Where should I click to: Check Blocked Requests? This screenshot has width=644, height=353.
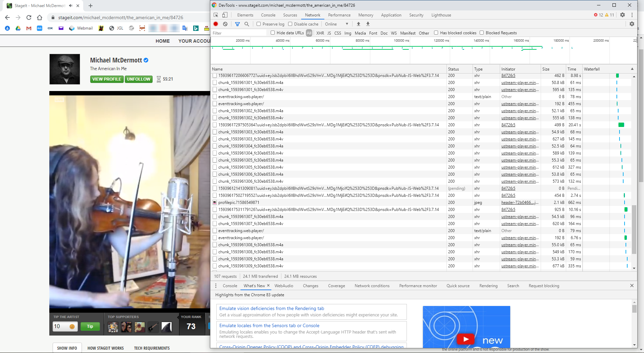tap(482, 33)
